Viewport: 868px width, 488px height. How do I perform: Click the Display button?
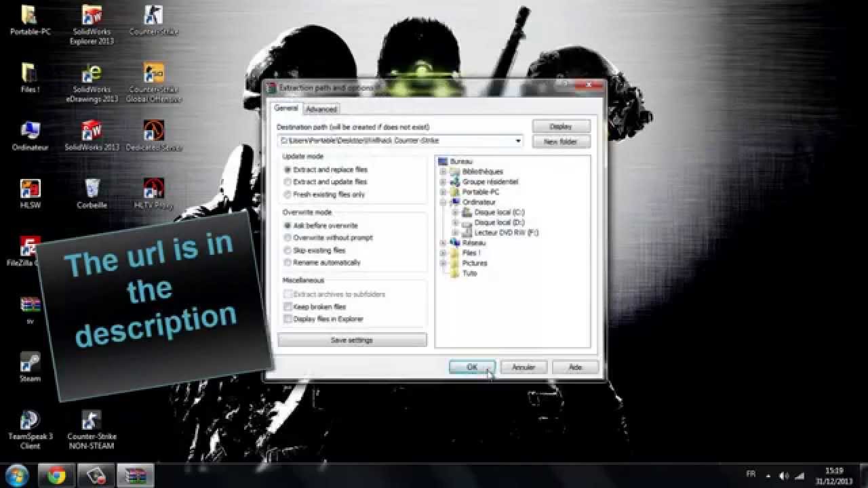(561, 126)
